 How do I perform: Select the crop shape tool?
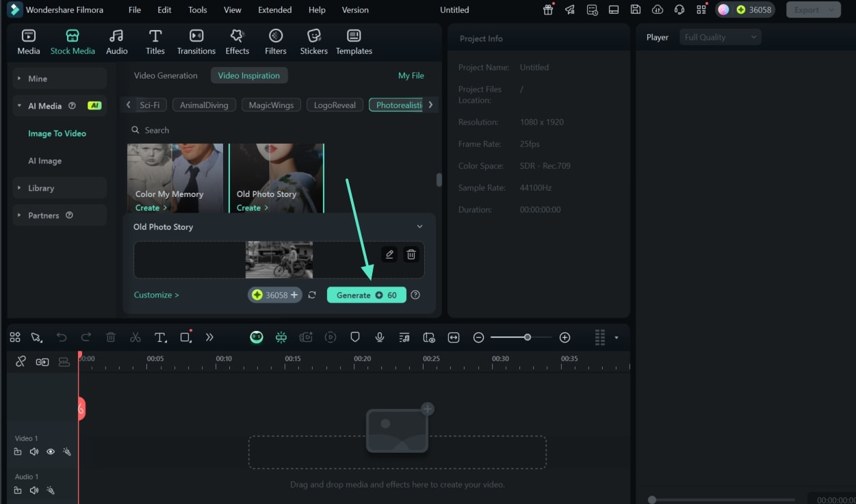tap(185, 337)
